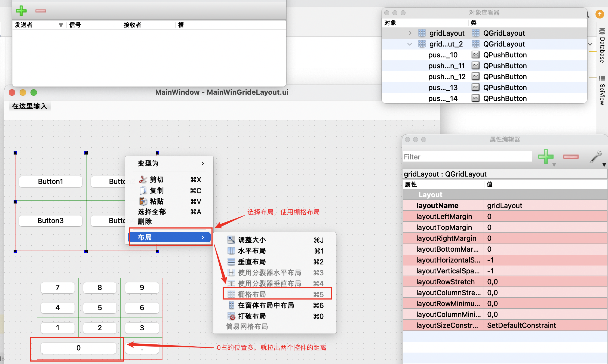This screenshot has height=364, width=608.
Task: Open the wrench configure icon in property editor
Action: (x=596, y=156)
